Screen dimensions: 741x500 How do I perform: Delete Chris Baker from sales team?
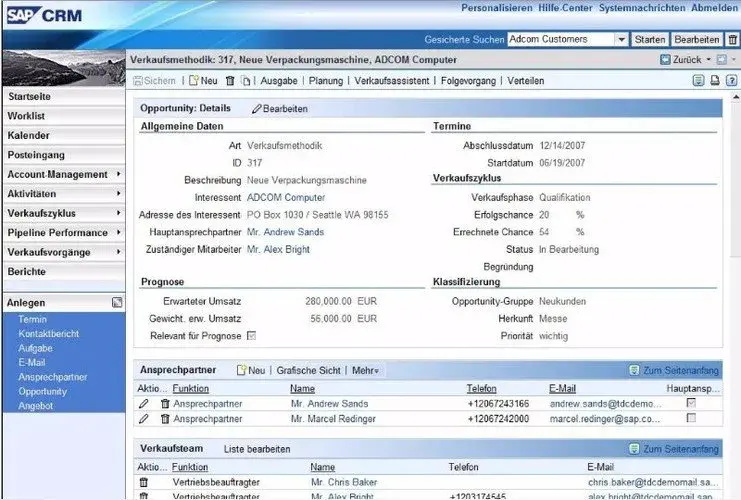click(x=143, y=482)
